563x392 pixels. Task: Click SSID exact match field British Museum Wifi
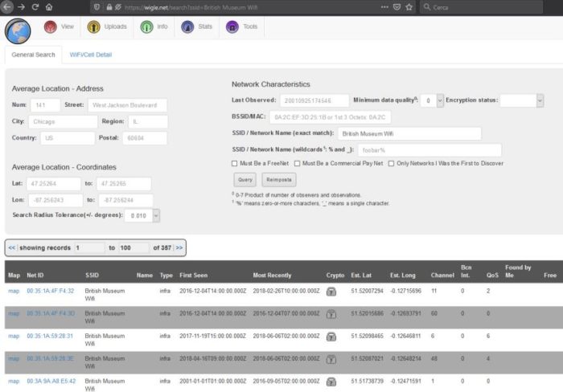409,134
